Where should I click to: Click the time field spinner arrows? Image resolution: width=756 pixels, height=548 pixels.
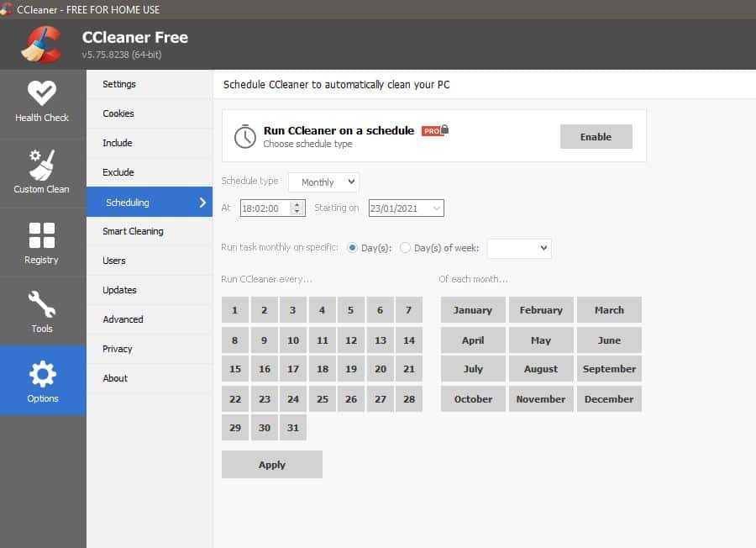pyautogui.click(x=297, y=208)
